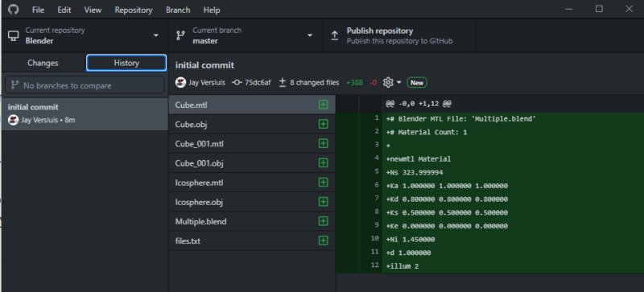Select the Cube.obj file
Viewport: 644px width, 292px height.
pos(252,124)
